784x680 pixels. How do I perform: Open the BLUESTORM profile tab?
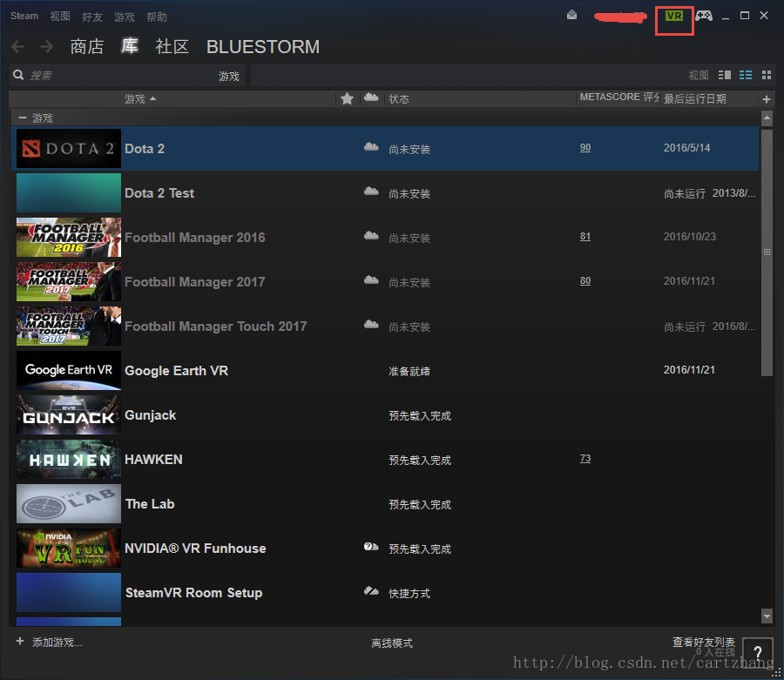pos(263,47)
